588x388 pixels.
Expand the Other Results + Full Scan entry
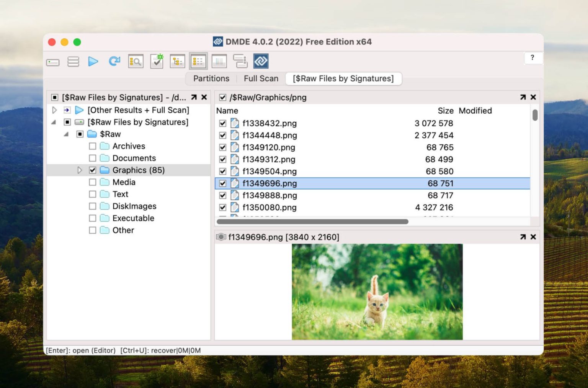pyautogui.click(x=54, y=110)
